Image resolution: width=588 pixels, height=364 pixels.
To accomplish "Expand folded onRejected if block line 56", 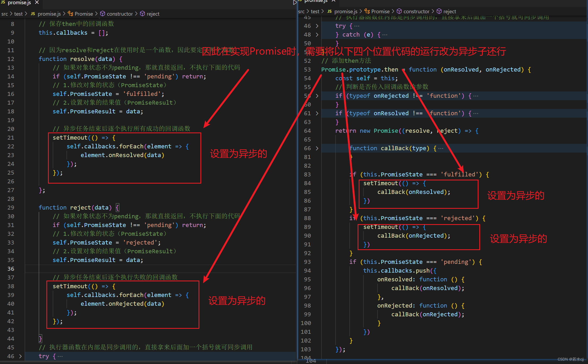I will pyautogui.click(x=317, y=96).
